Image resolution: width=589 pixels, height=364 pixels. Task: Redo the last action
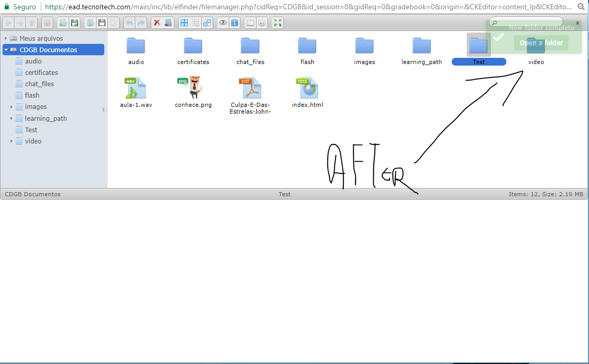click(x=141, y=23)
